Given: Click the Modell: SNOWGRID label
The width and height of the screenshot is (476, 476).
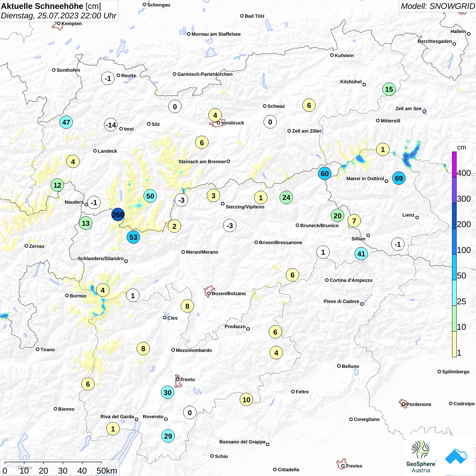Looking at the screenshot, I should [x=437, y=6].
